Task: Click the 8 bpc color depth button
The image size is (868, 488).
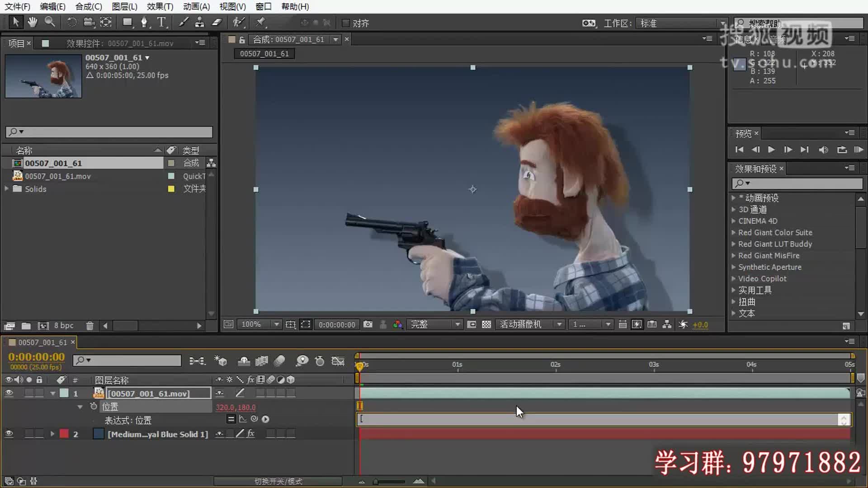Action: click(x=64, y=325)
